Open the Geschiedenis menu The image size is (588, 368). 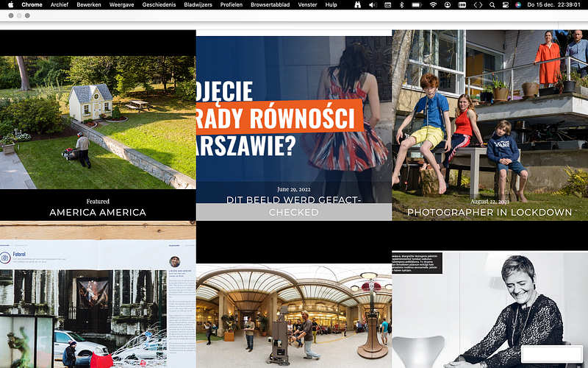click(159, 4)
